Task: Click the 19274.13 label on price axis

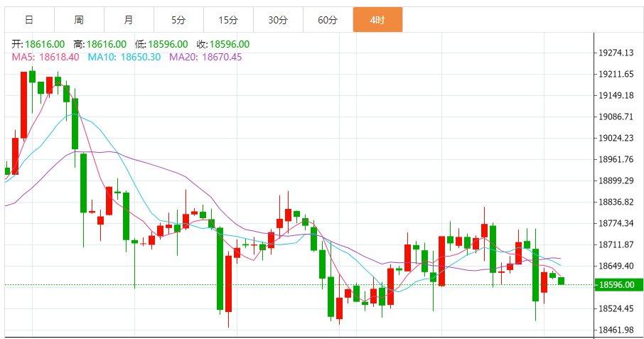Action: tap(616, 53)
